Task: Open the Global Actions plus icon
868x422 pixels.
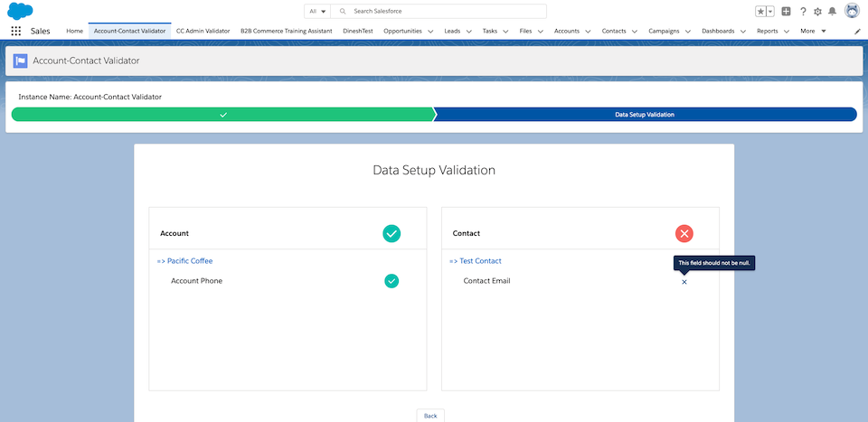Action: point(786,12)
